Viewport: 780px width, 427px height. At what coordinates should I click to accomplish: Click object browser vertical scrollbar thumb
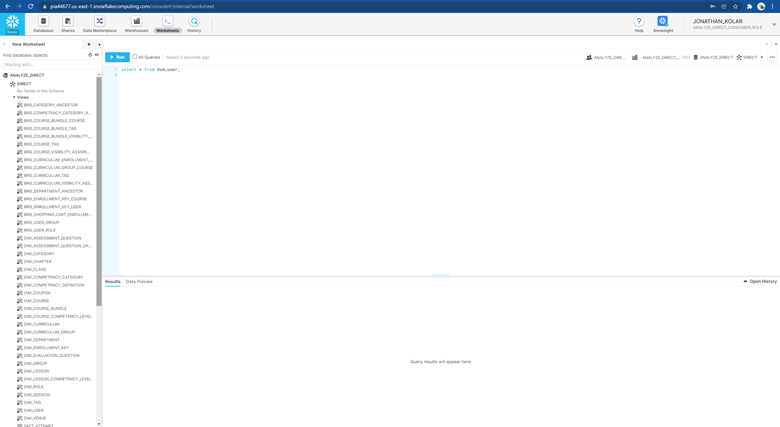99,192
